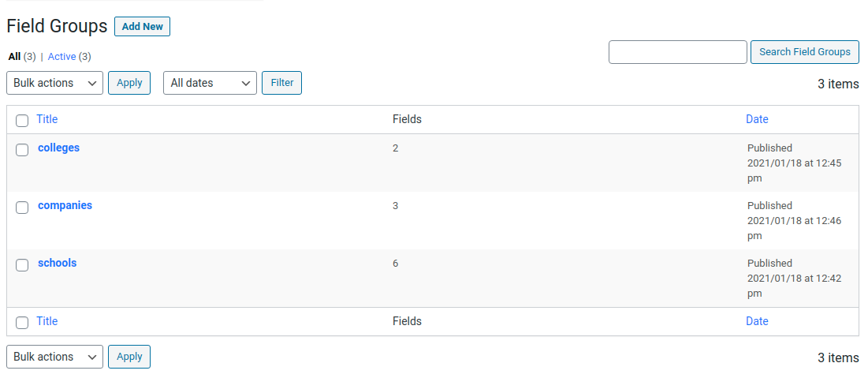Click the Add New button
Image resolution: width=868 pixels, height=378 pixels.
coord(142,27)
